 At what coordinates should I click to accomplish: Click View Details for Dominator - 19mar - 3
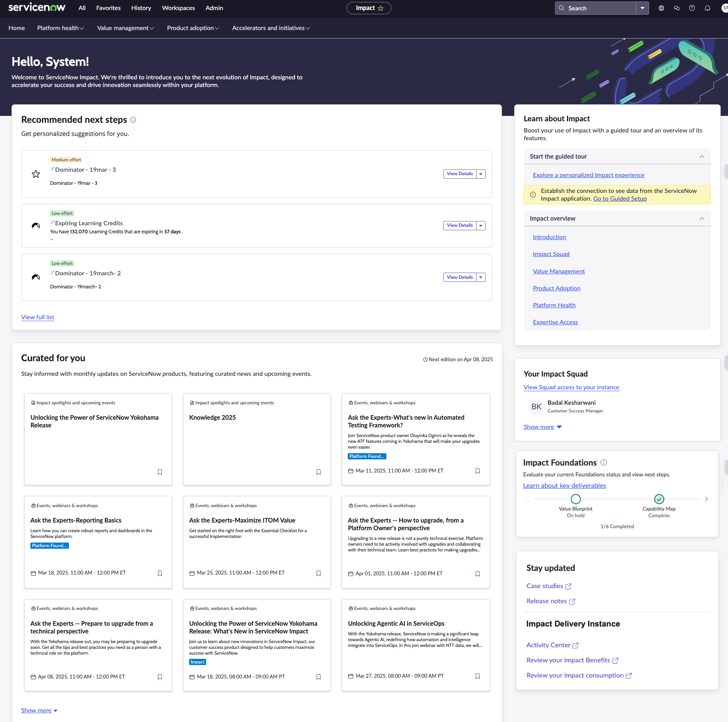(460, 174)
